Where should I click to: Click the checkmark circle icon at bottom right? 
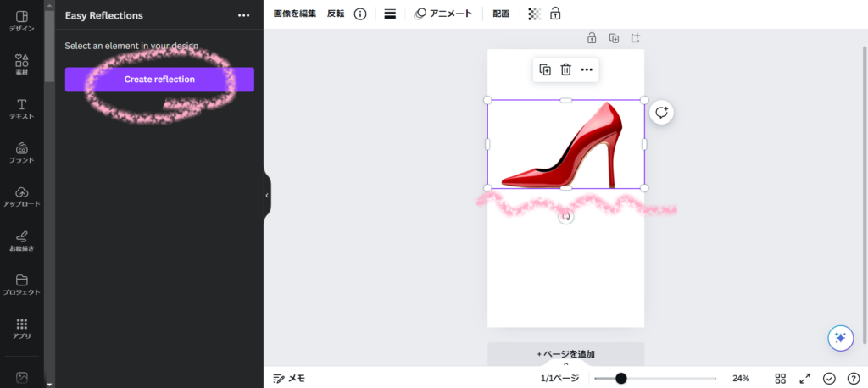coord(829,379)
